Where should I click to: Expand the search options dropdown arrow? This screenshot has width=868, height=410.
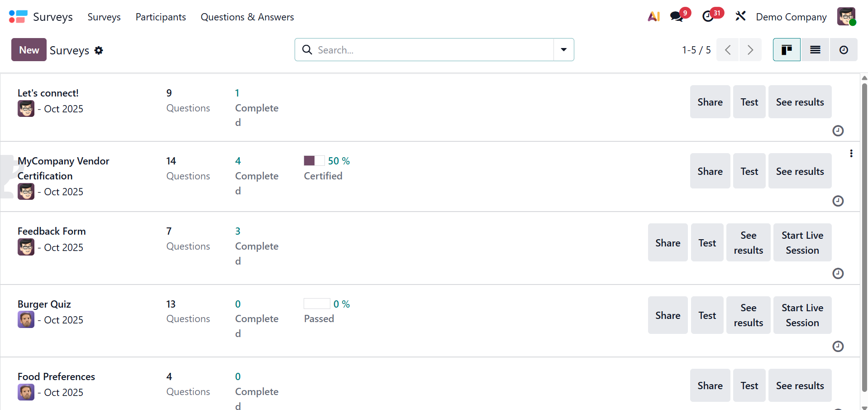(564, 50)
